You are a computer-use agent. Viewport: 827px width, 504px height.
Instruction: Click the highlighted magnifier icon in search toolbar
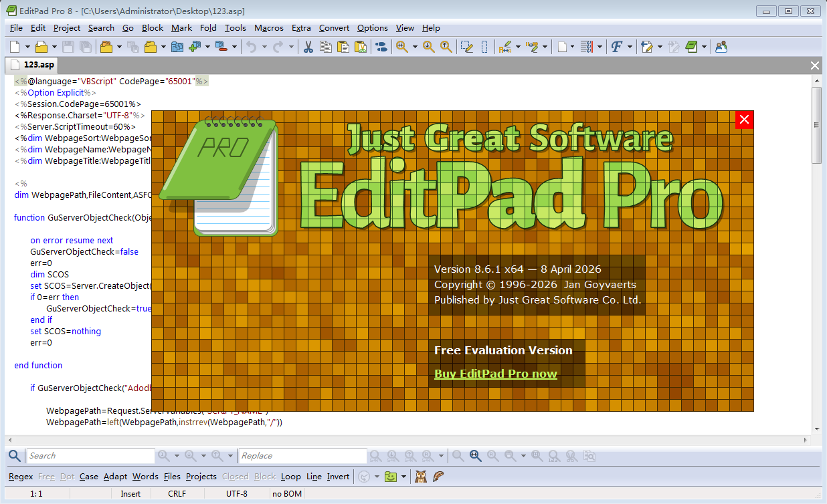click(476, 456)
